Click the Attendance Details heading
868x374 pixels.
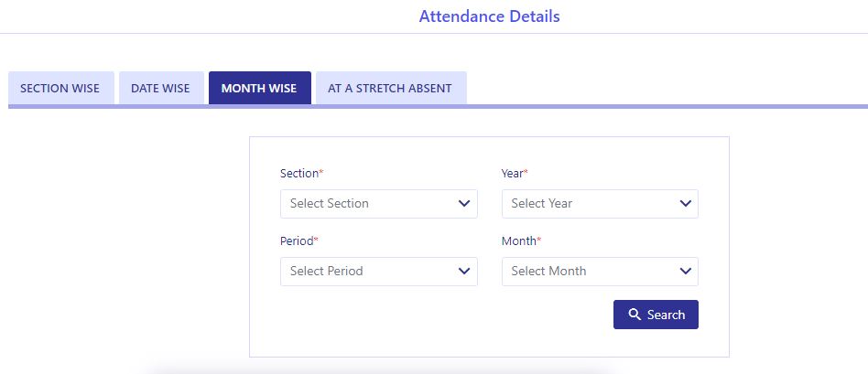tap(489, 16)
